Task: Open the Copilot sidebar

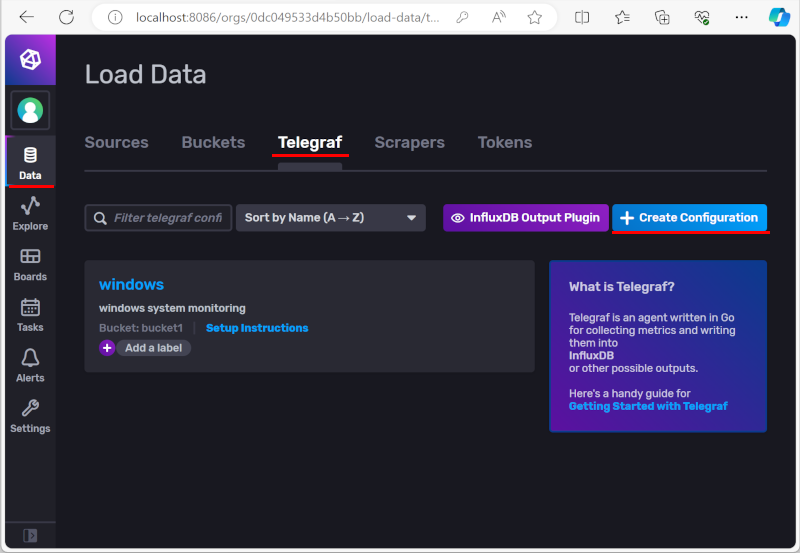Action: point(779,17)
